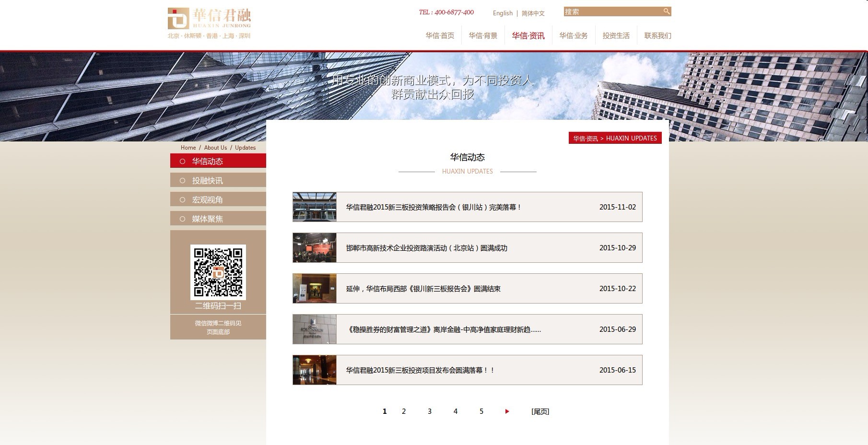The width and height of the screenshot is (868, 445).
Task: Open the 联系我们 menu
Action: click(x=657, y=35)
